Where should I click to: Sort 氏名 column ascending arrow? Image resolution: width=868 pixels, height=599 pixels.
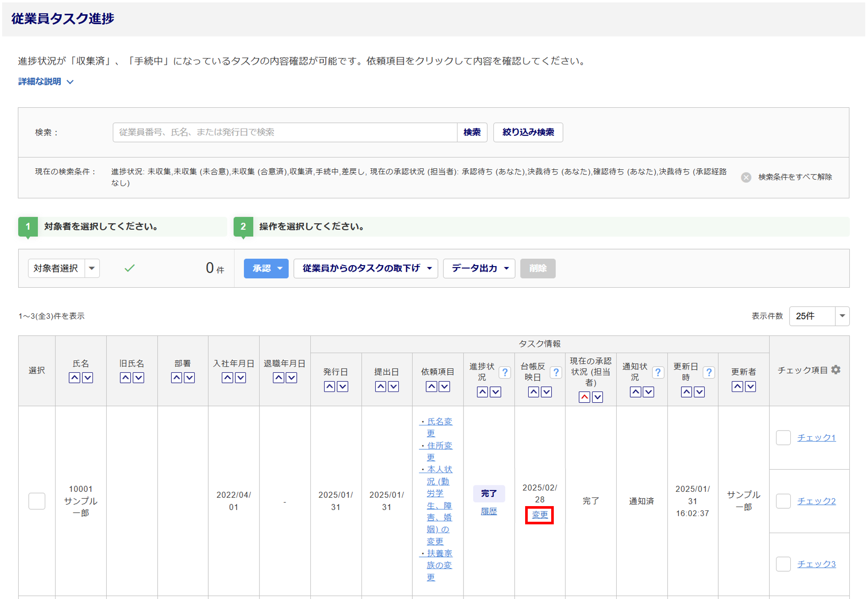coord(74,378)
